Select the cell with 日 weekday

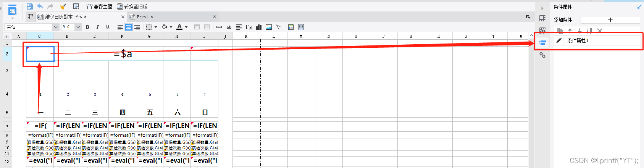tap(205, 112)
